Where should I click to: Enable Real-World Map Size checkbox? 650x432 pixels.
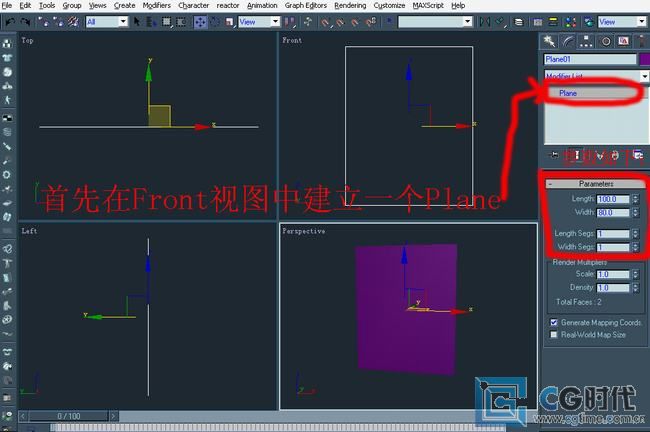click(554, 334)
